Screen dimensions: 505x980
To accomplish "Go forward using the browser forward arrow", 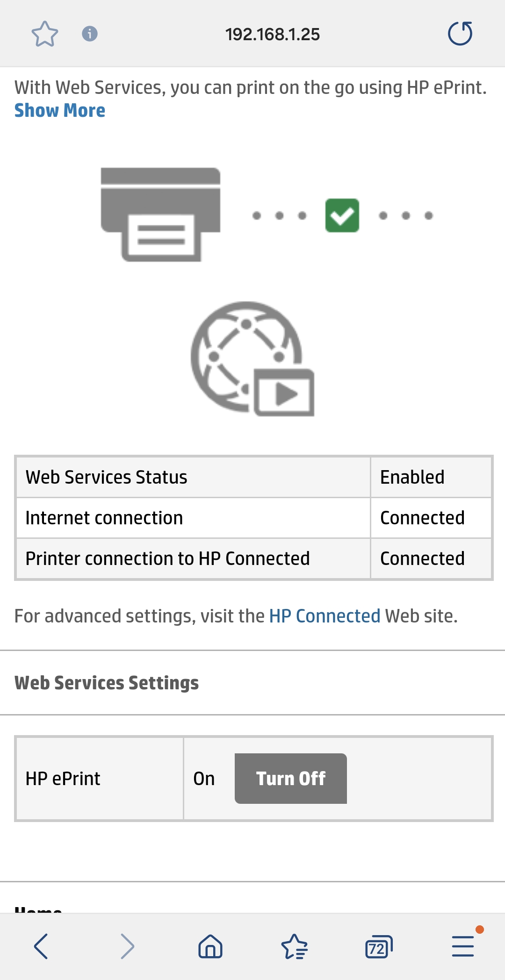I will click(127, 946).
